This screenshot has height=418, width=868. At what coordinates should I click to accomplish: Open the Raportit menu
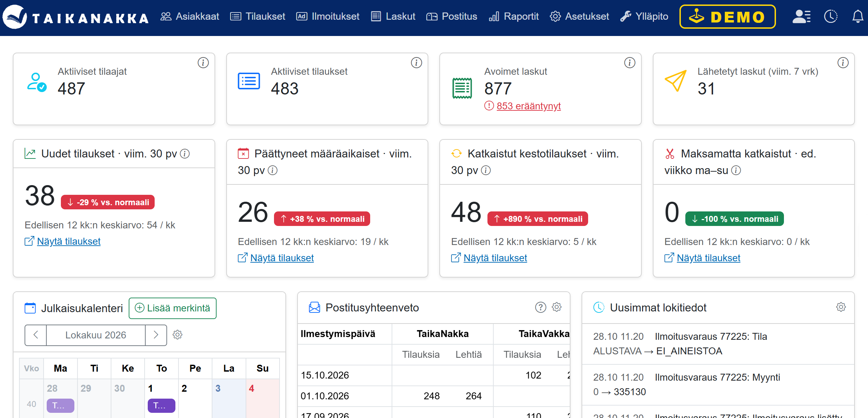tap(514, 17)
